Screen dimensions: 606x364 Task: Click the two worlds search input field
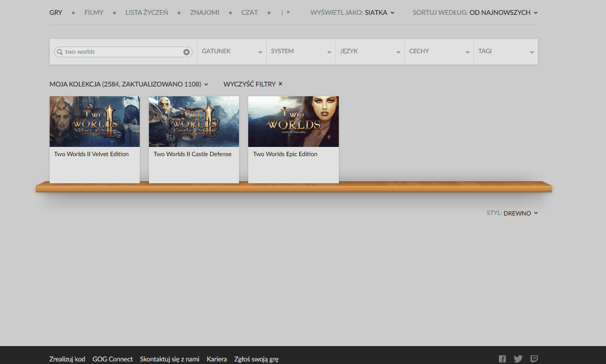click(123, 52)
